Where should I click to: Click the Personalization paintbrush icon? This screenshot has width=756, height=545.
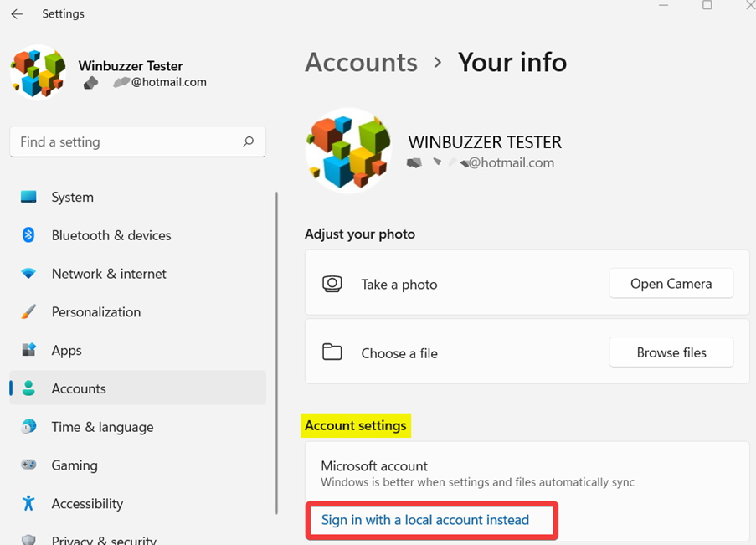pyautogui.click(x=28, y=311)
